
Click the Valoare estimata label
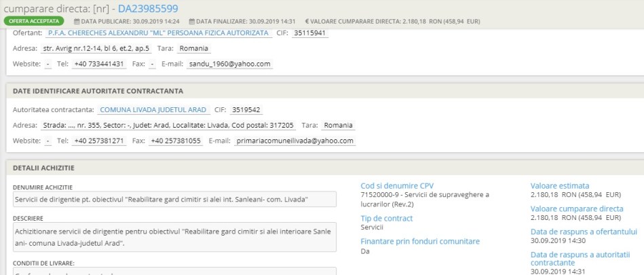(x=560, y=186)
